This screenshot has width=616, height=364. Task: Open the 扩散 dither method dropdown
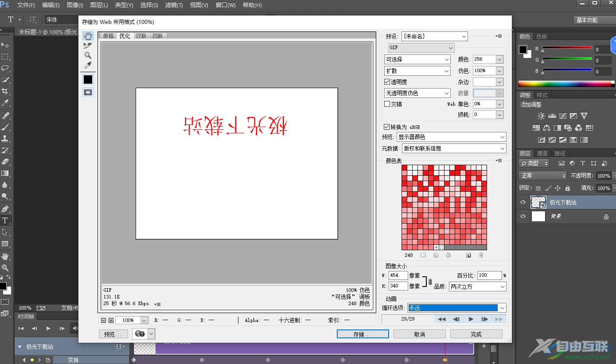pos(417,71)
